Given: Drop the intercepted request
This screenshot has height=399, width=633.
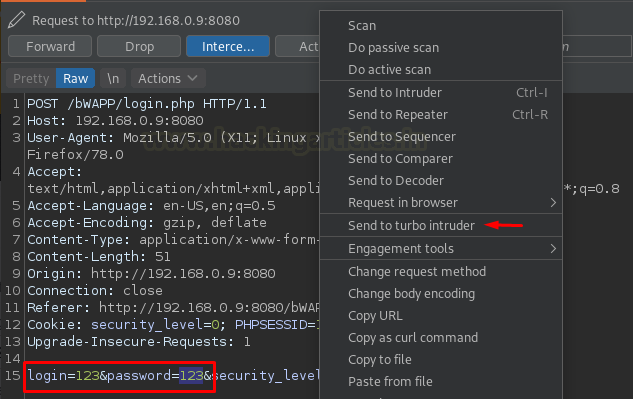Looking at the screenshot, I should [139, 46].
